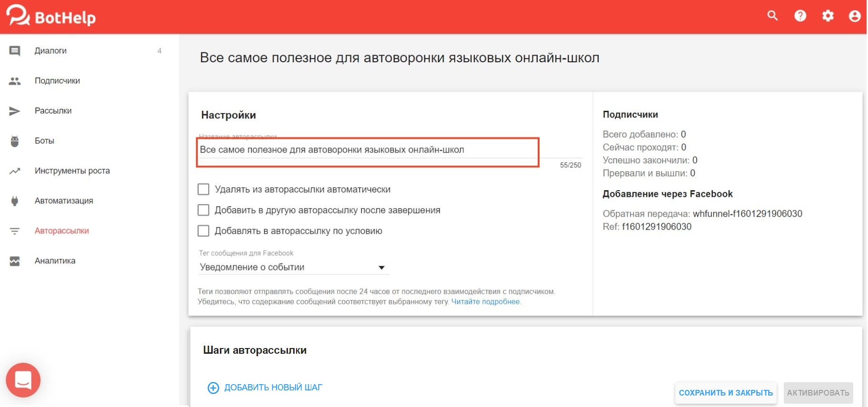Follow the Читайте подробнее link
Viewport: 868px width, 407px height.
pos(485,302)
